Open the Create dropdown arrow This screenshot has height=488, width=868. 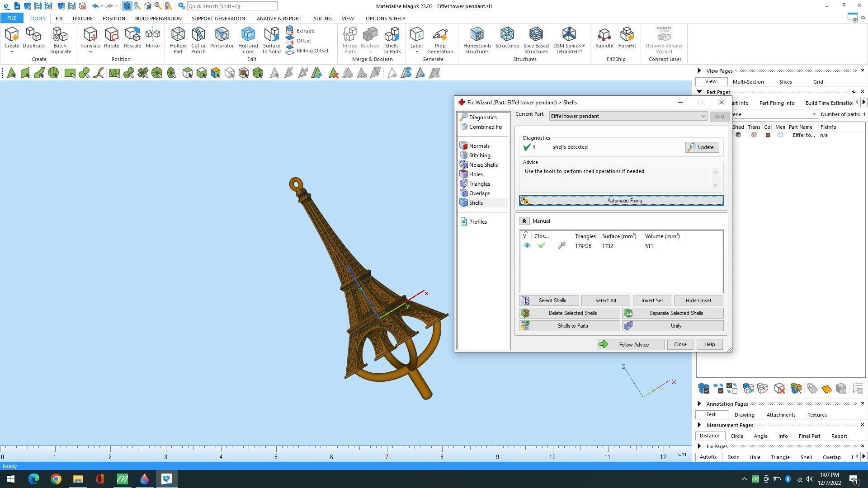click(x=12, y=52)
